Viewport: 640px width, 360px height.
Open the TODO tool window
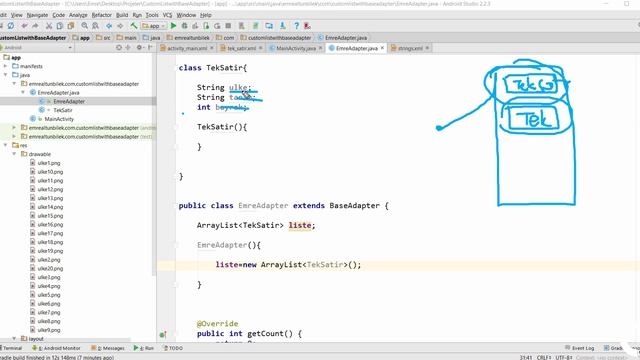[173, 348]
